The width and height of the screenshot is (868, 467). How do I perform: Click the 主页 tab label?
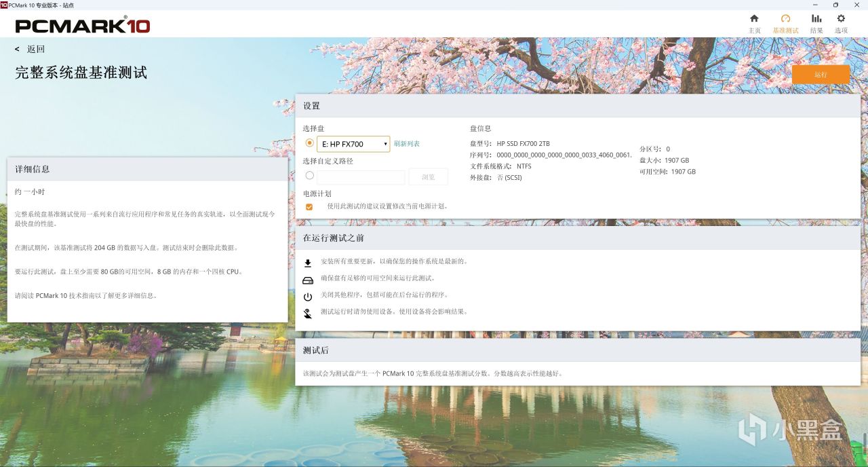click(754, 31)
